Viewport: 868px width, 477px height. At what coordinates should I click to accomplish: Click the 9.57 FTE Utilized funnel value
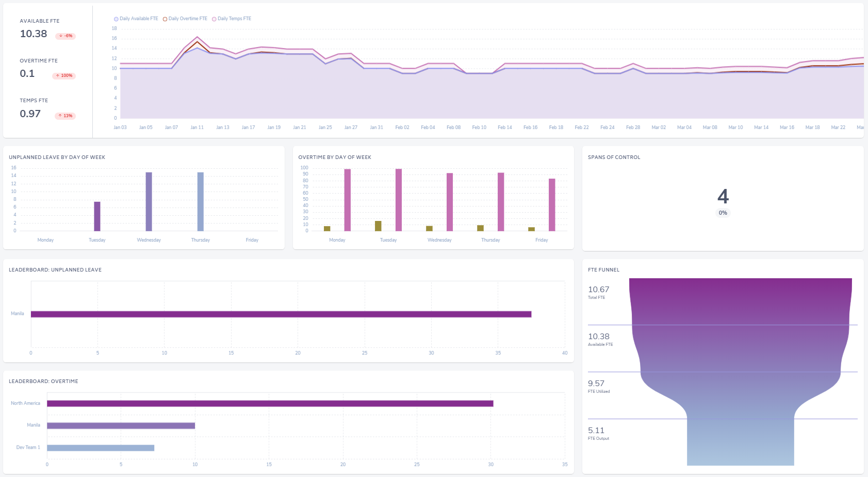pos(596,384)
